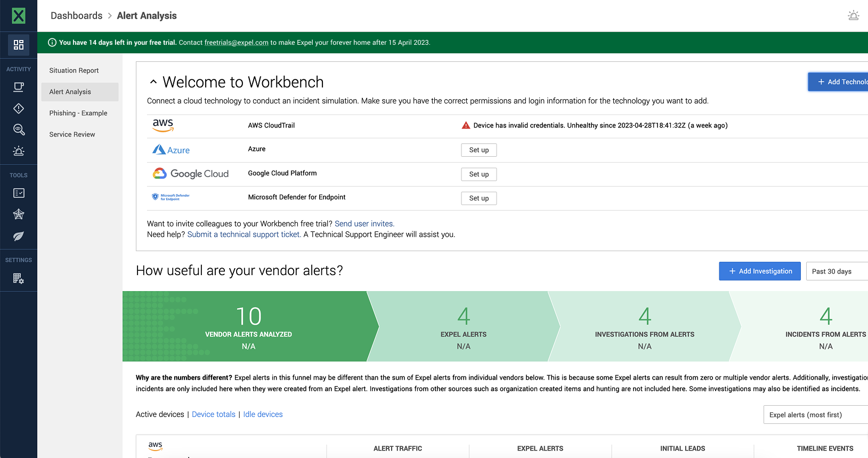The width and height of the screenshot is (868, 458).
Task: Switch to Idle devices view
Action: tap(263, 414)
